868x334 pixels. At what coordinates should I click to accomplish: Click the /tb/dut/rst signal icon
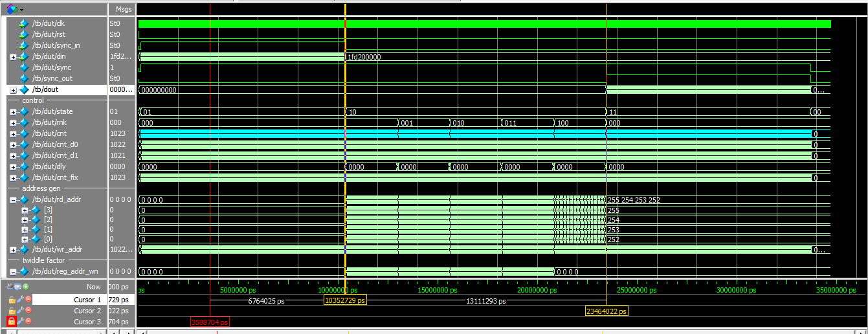(25, 34)
